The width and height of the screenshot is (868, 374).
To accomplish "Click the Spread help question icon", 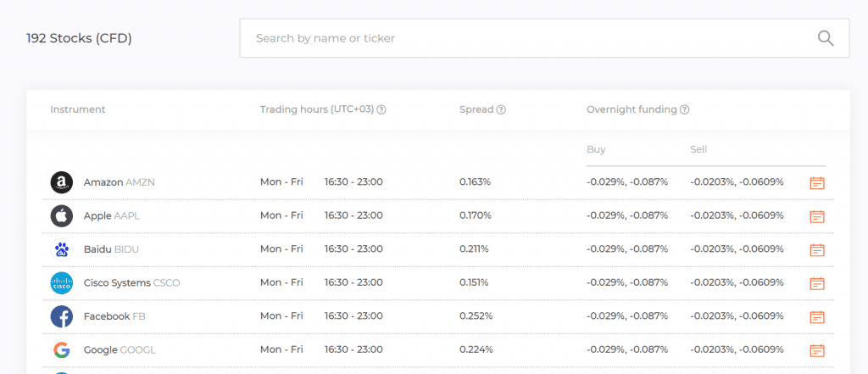I will (x=501, y=109).
